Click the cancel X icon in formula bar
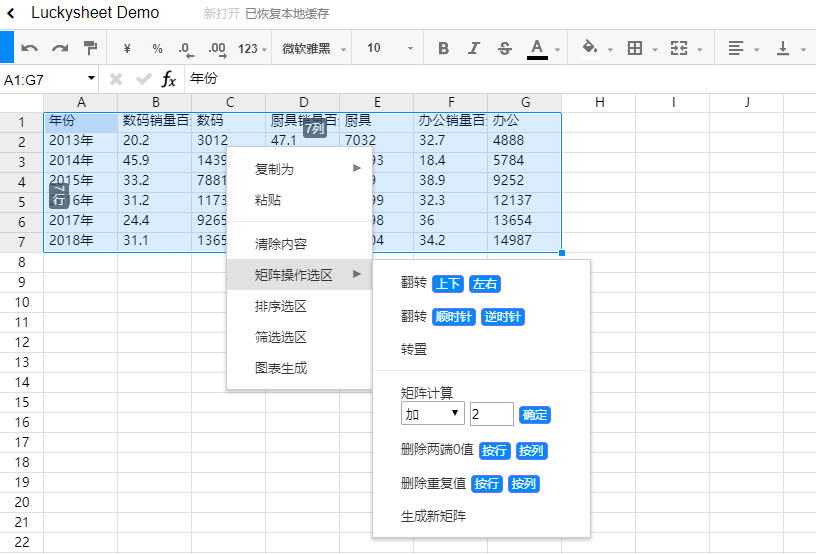816x554 pixels. 116,79
